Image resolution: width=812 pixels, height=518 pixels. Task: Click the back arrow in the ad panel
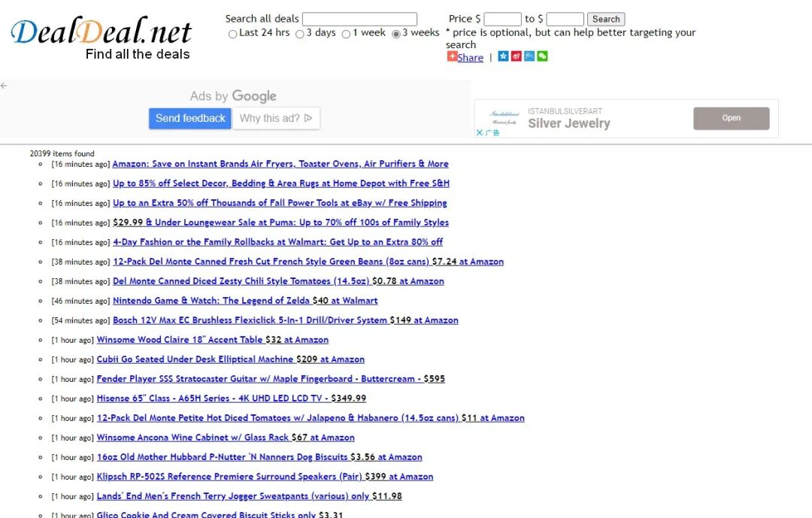5,86
